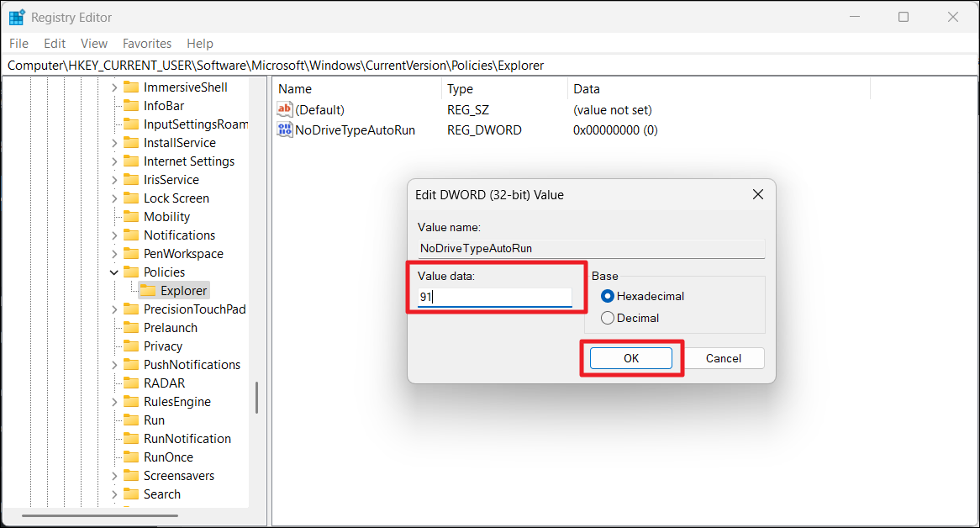This screenshot has height=528, width=980.
Task: Close the Edit DWORD dialog with X
Action: (x=757, y=194)
